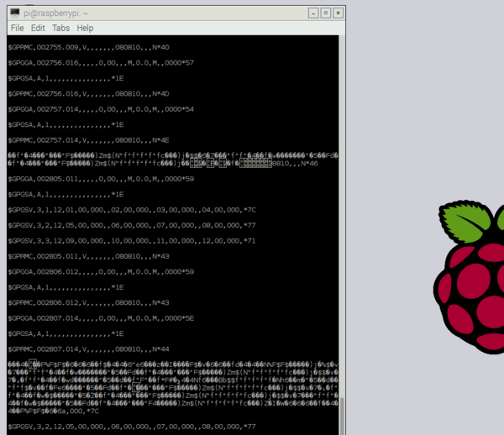Screen dimensions: 504x435
Task: Click the Raspberry Pi logo on desktop
Action: tap(469, 276)
